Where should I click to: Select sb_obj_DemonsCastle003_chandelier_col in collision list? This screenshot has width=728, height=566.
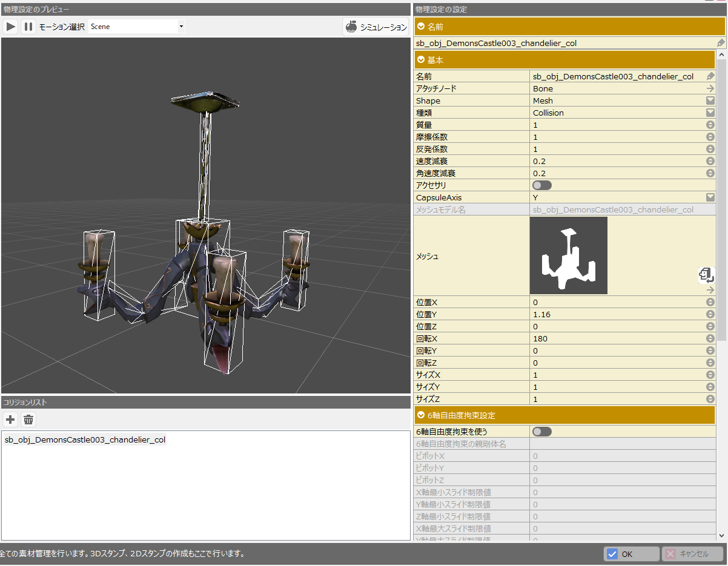[x=85, y=440]
